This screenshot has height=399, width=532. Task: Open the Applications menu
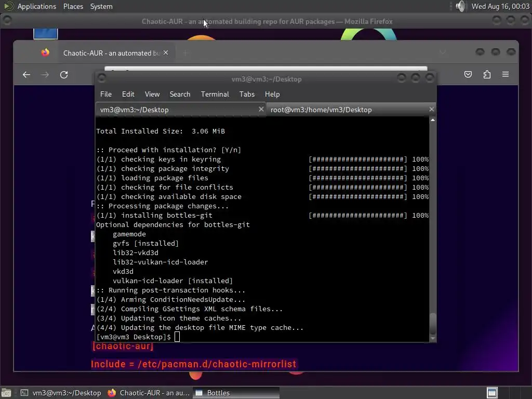pyautogui.click(x=37, y=6)
